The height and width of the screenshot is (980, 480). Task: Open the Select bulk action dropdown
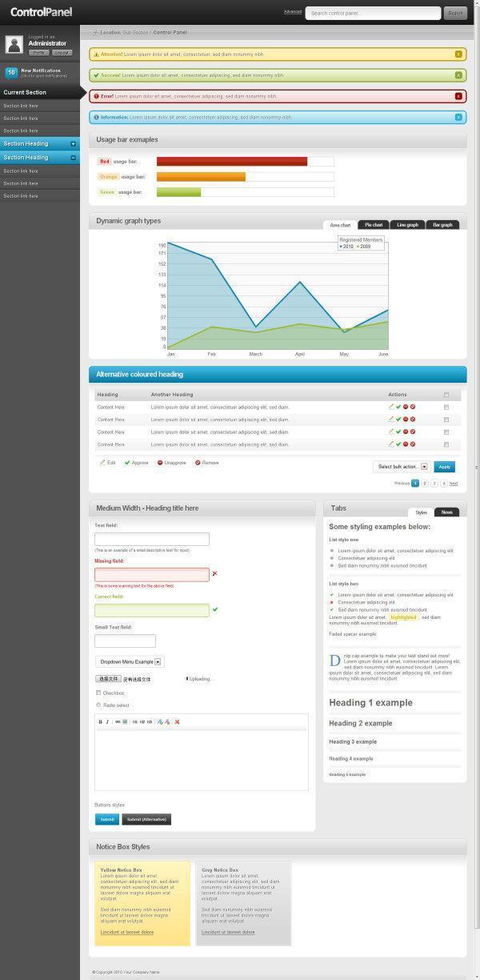401,466
